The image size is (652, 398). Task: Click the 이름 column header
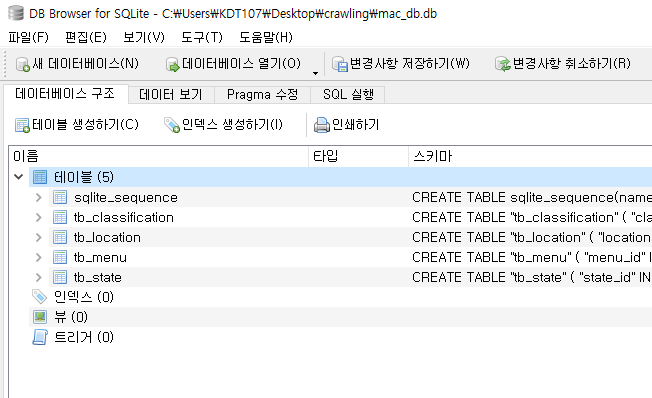[x=158, y=156]
